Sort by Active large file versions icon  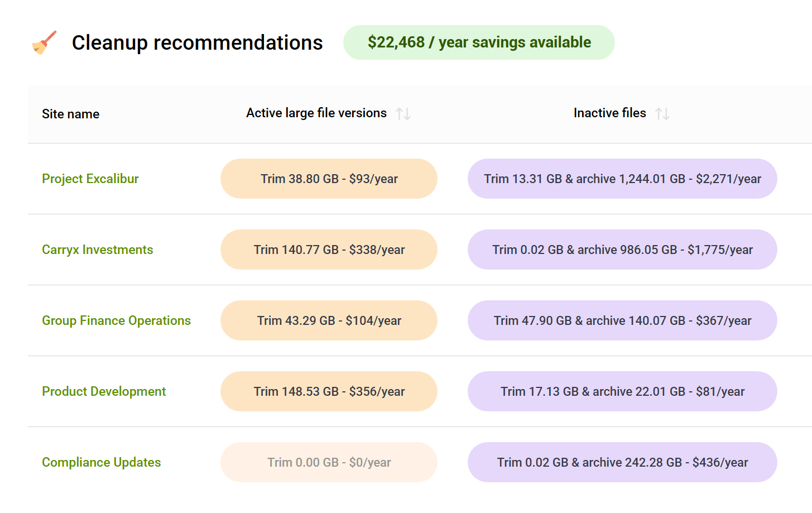point(403,114)
